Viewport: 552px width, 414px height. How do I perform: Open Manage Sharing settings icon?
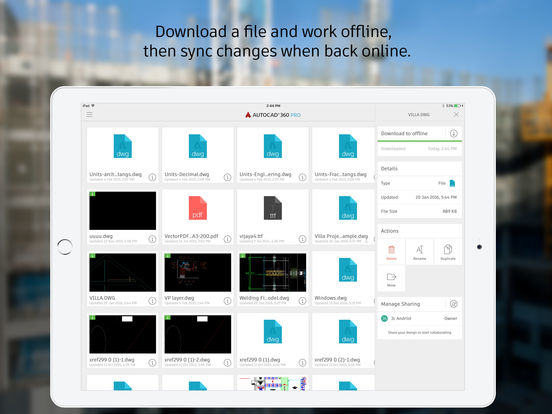[x=453, y=304]
